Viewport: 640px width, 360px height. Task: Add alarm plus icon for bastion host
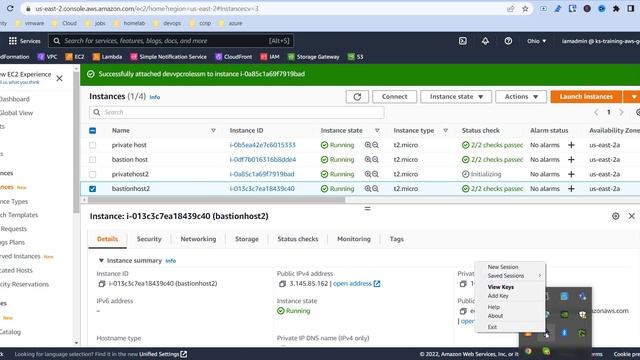[x=571, y=160]
